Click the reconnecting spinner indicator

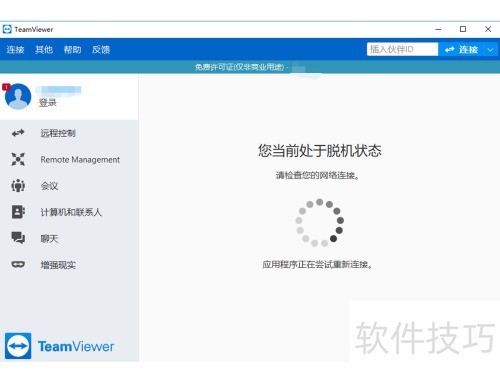coord(319,222)
